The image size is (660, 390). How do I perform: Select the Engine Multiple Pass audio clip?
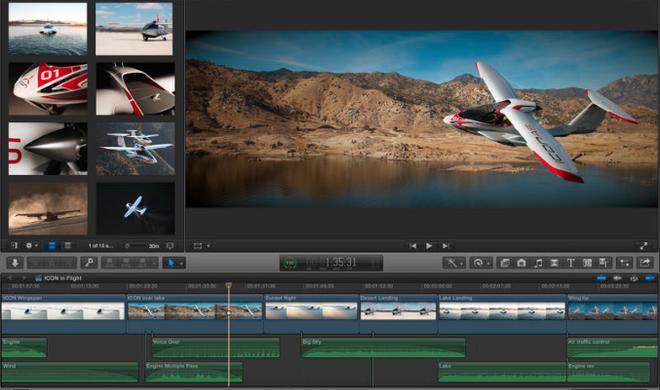(x=194, y=372)
